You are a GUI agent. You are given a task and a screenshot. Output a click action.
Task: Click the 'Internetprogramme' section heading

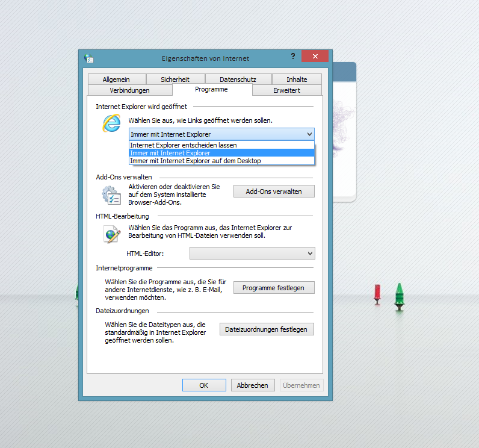tap(124, 268)
